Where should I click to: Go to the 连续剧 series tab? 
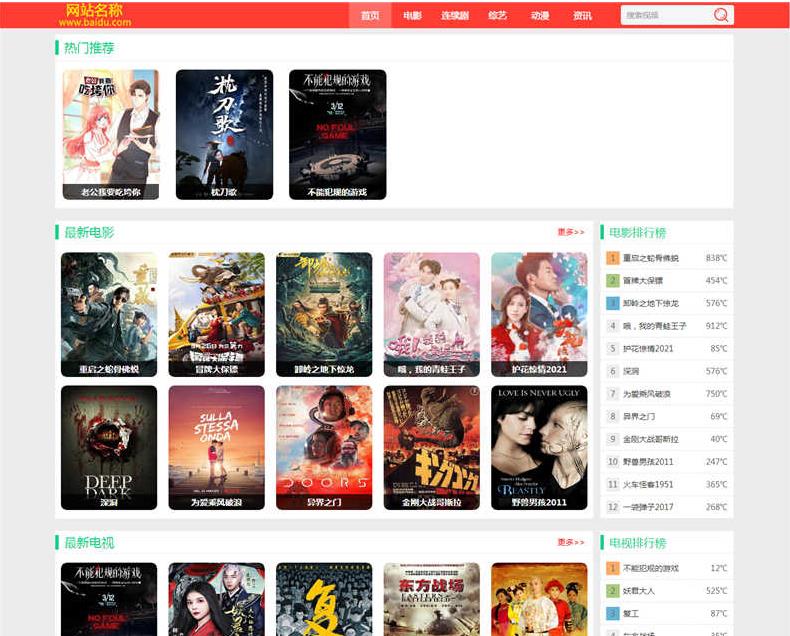pyautogui.click(x=455, y=16)
